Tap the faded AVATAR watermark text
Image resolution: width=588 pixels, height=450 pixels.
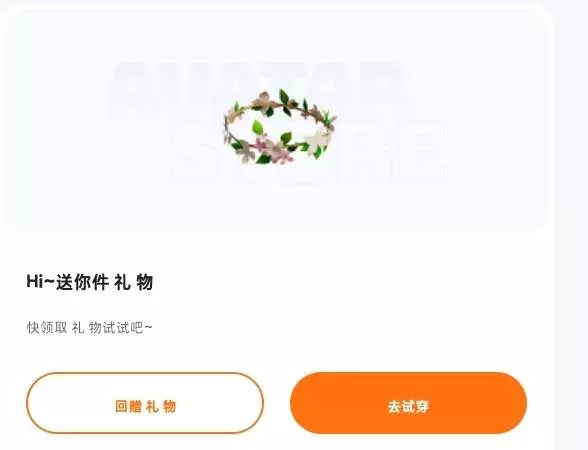point(259,89)
